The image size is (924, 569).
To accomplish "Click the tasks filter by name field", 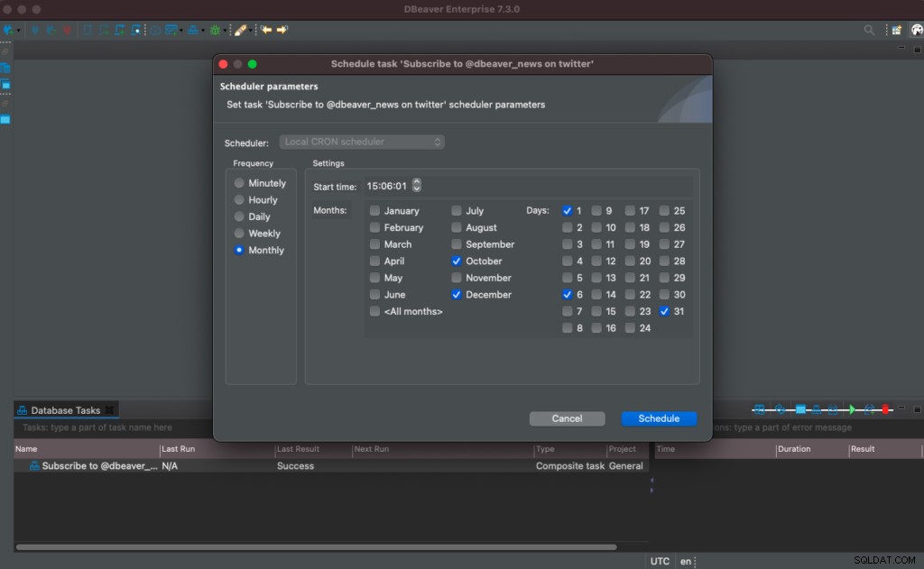I will pos(112,427).
